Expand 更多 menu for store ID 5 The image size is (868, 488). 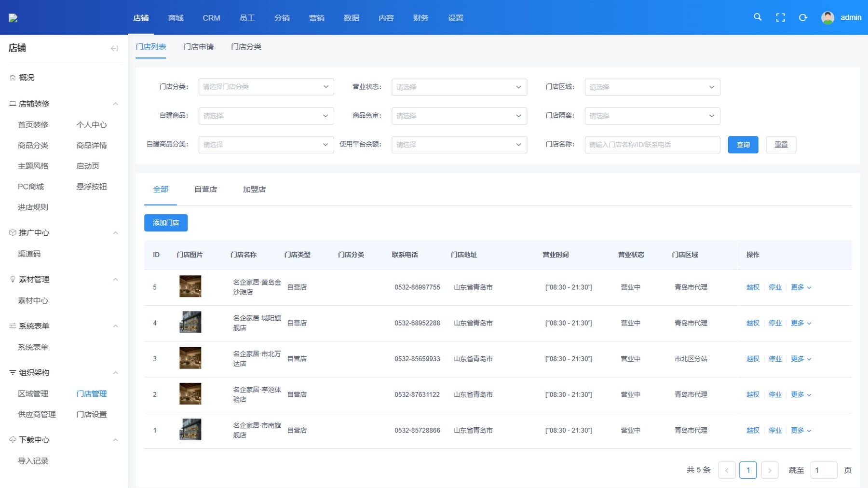point(801,287)
